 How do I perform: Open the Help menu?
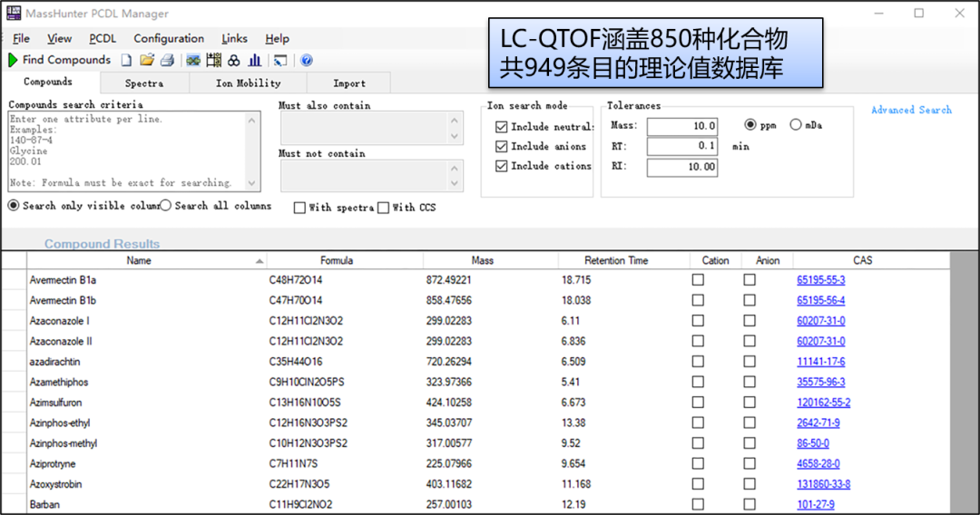click(277, 39)
